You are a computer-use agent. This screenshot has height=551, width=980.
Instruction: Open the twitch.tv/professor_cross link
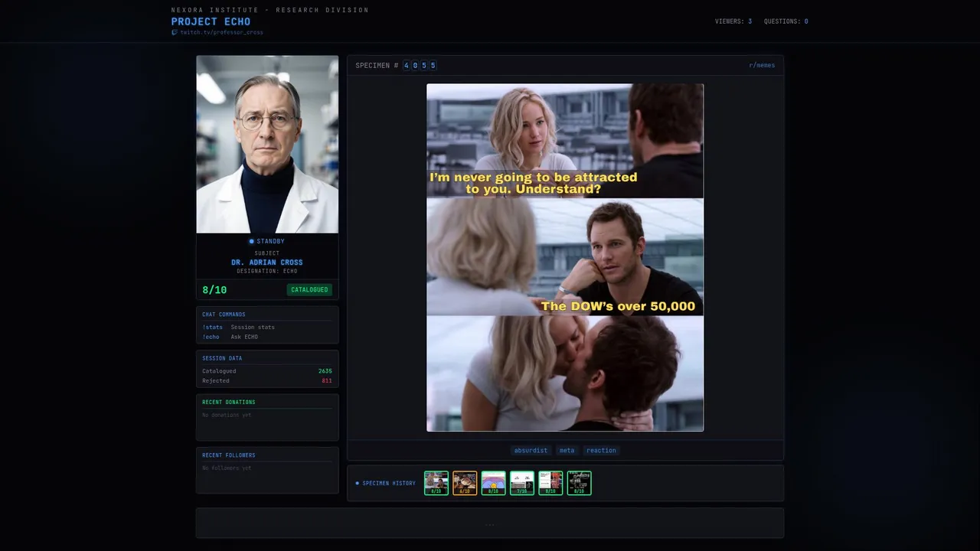(x=221, y=33)
